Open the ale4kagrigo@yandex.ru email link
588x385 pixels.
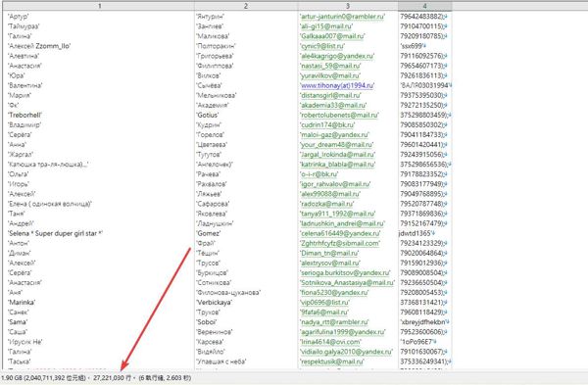pyautogui.click(x=337, y=56)
